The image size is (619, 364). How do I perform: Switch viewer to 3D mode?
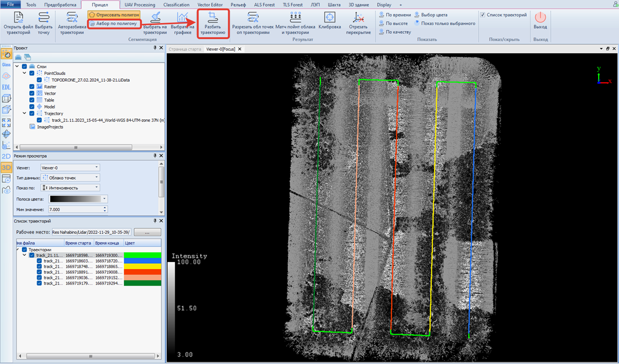[x=6, y=167]
